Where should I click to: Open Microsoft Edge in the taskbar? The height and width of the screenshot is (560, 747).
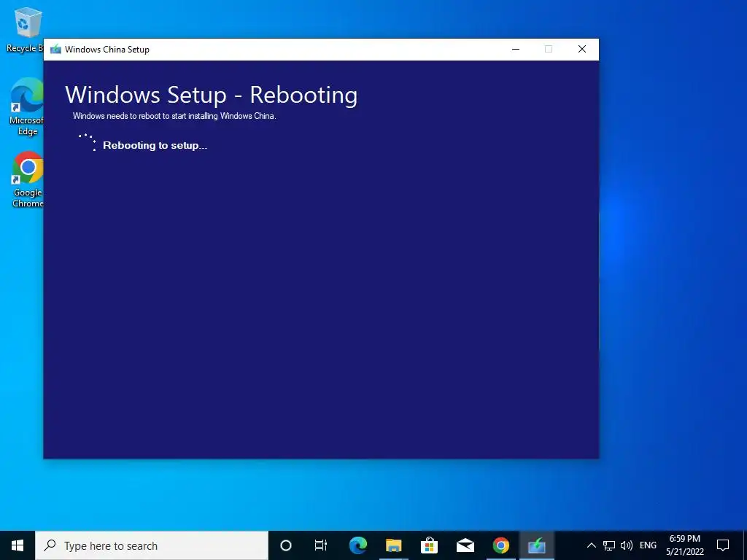click(x=357, y=545)
